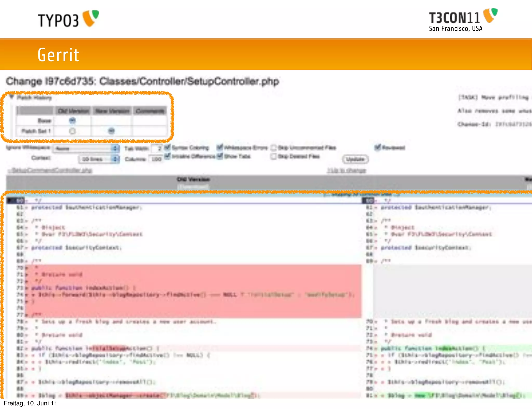
Task: Open the SetupCommandController.php previous file link
Action: (50, 170)
